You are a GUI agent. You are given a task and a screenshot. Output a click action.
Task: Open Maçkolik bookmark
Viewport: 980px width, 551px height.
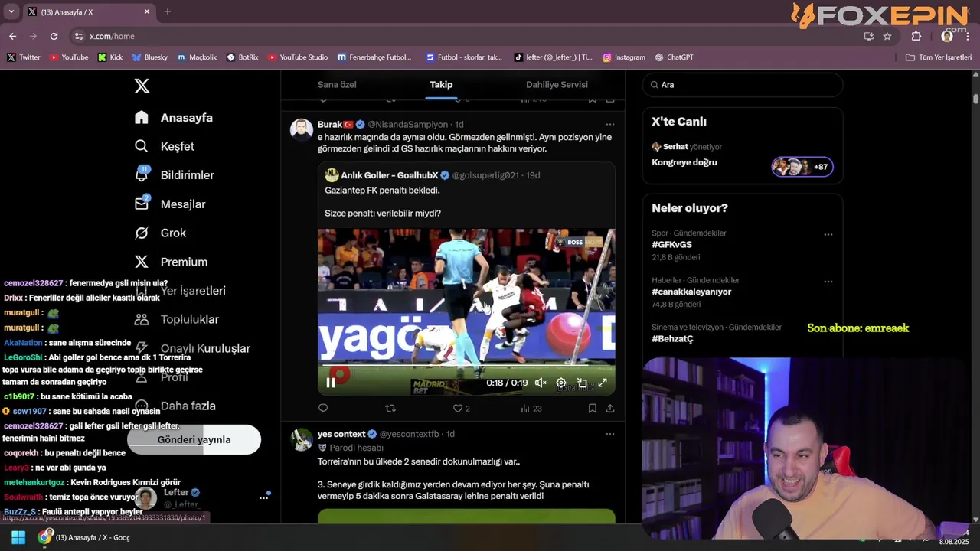pyautogui.click(x=198, y=57)
